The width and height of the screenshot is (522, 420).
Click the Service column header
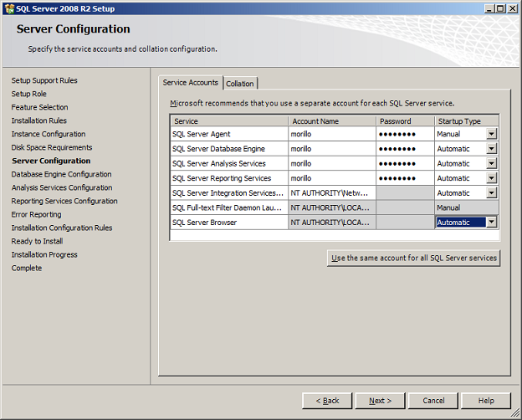pyautogui.click(x=229, y=121)
